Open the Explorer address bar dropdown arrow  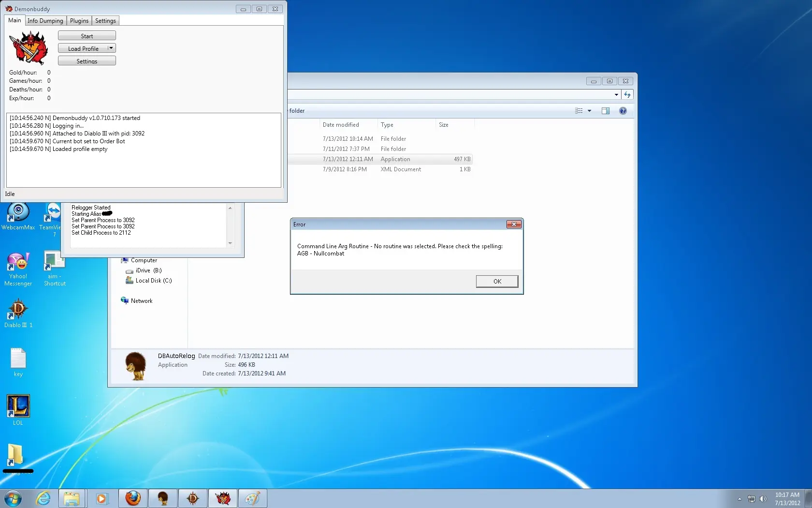(616, 95)
